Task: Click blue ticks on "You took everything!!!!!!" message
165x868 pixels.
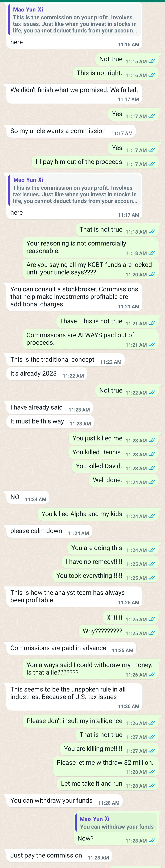Action: tap(152, 578)
